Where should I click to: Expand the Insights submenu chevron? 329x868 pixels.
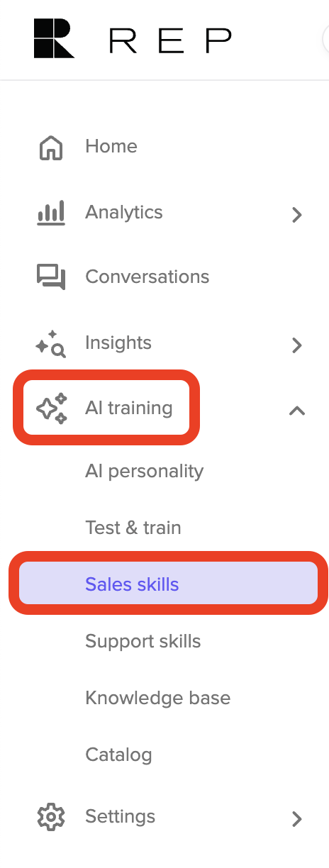coord(297,345)
